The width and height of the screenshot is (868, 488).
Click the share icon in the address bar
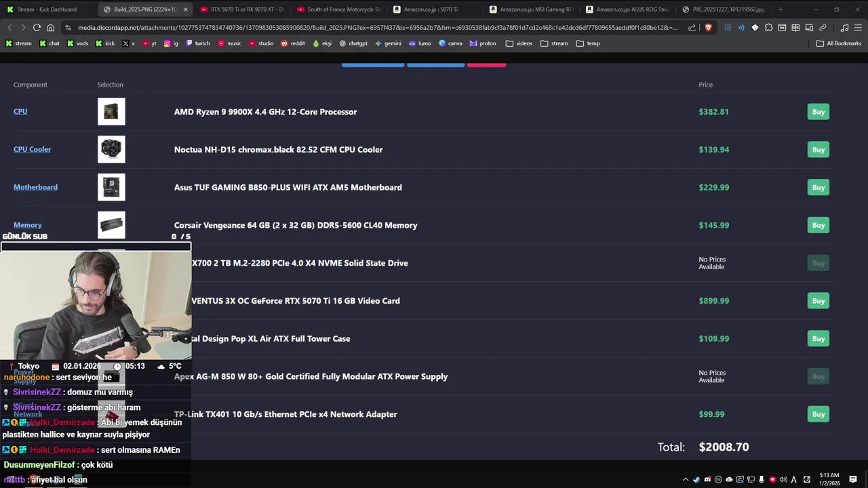click(x=692, y=28)
